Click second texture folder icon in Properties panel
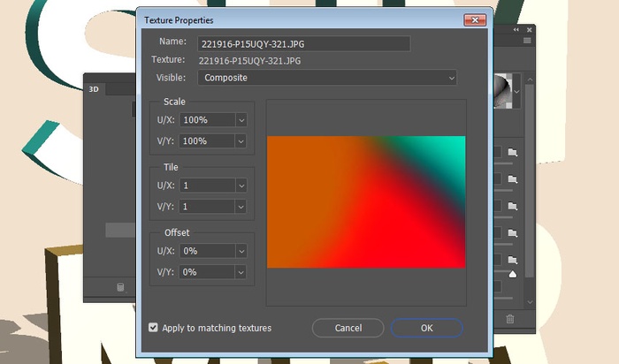This screenshot has height=364, width=619. pyautogui.click(x=512, y=179)
